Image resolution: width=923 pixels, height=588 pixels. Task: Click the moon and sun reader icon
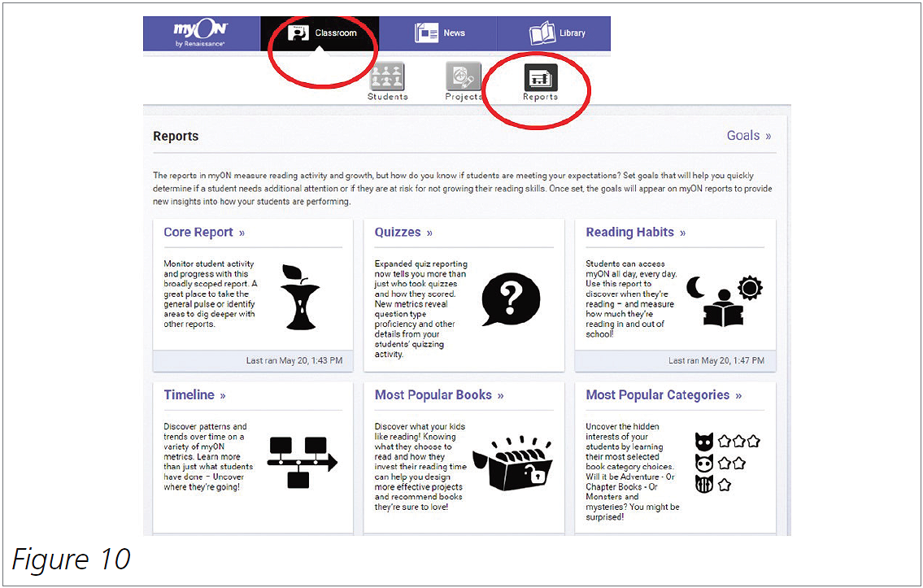pos(725,301)
